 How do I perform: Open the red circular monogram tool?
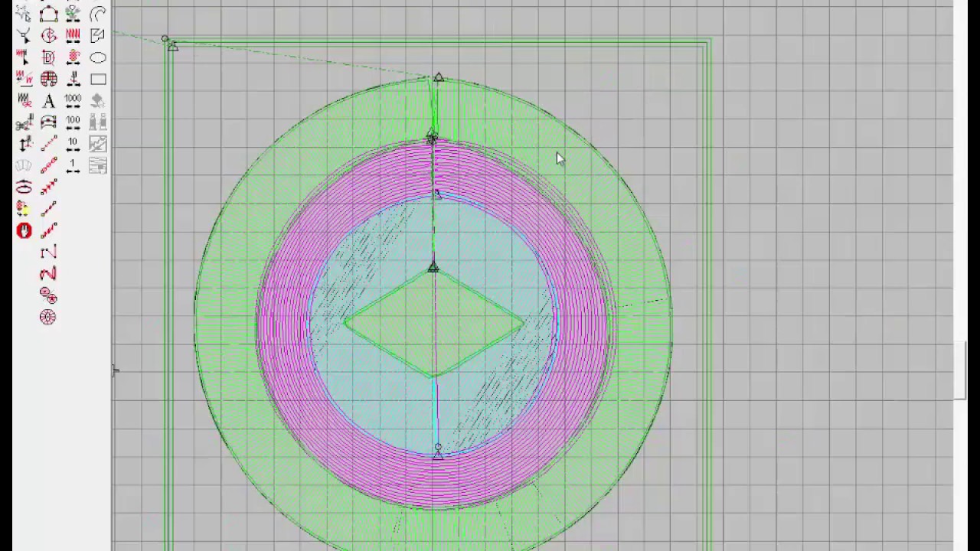(48, 35)
